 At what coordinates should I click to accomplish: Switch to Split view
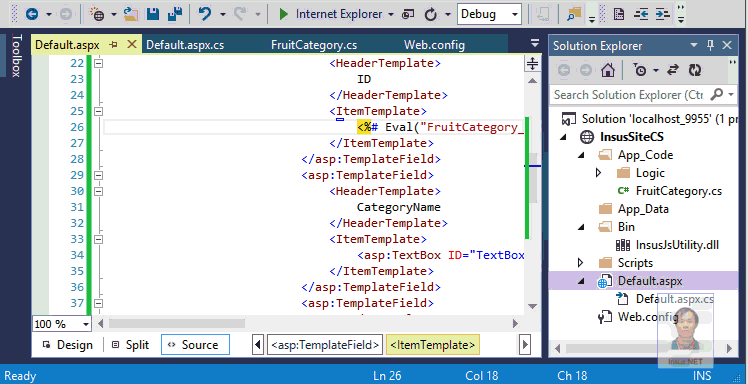pyautogui.click(x=130, y=345)
